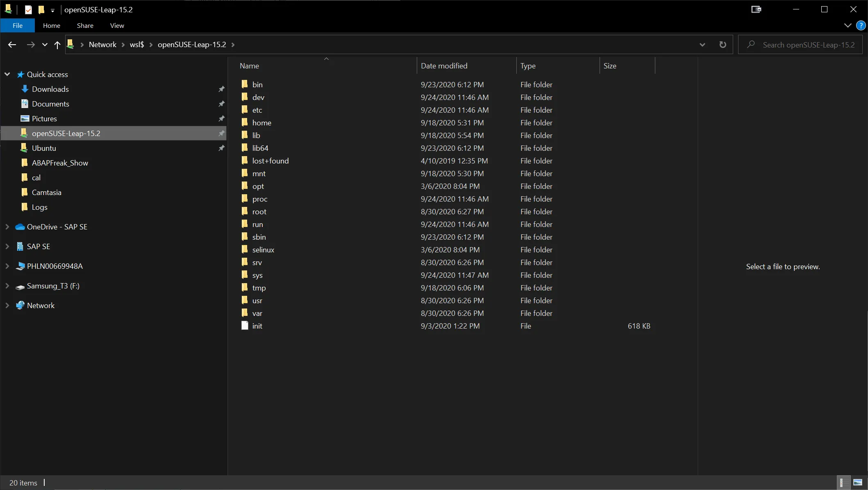Create a new folder via Quick Access Toolbar
The height and width of the screenshot is (490, 868).
[x=41, y=10]
